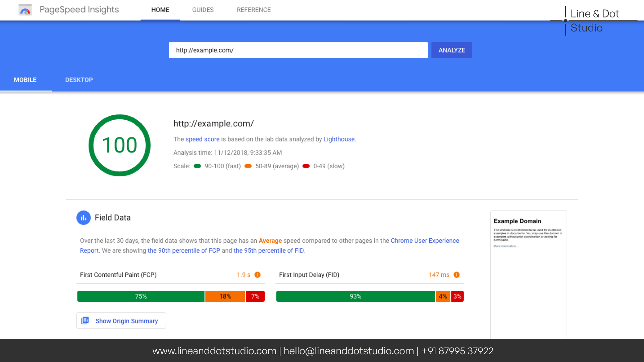Screen dimensions: 644x362
Task: Click Show Origin Summary button
Action: (126, 321)
